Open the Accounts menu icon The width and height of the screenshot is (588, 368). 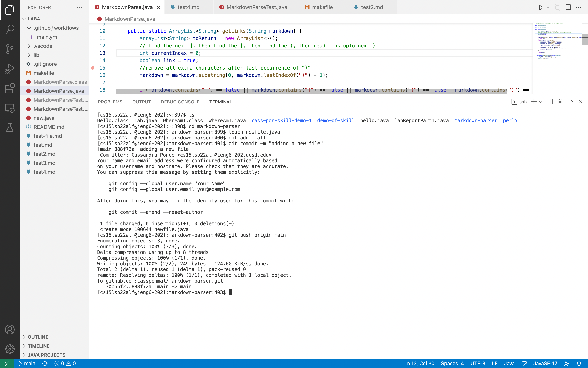(10, 330)
